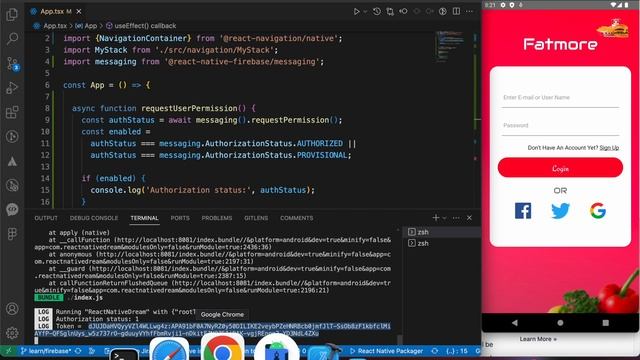Tap the Android recents square button
The width and height of the screenshot is (640, 360).
point(606,322)
